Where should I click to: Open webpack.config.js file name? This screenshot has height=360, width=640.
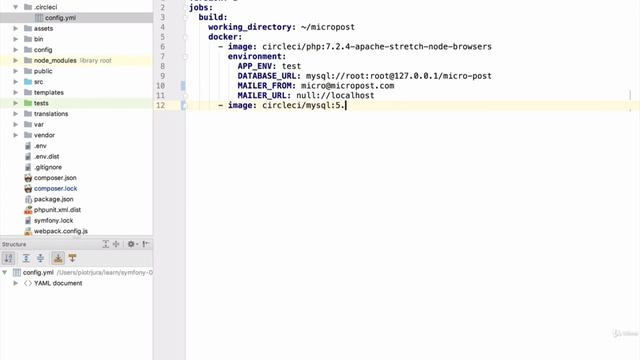[x=61, y=231]
